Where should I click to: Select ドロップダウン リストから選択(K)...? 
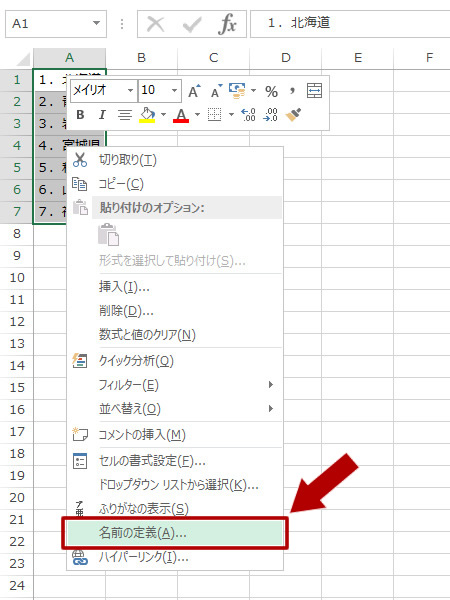(175, 485)
